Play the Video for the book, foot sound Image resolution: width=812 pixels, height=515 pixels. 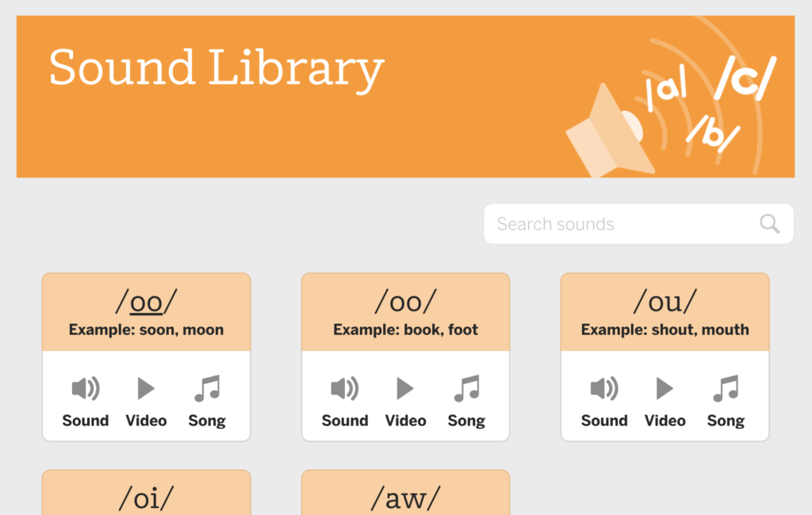click(x=405, y=389)
